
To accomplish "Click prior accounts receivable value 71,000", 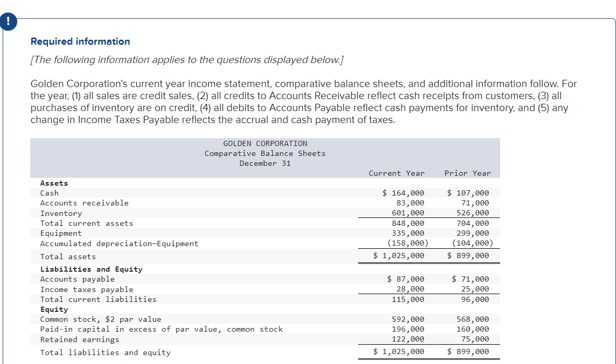I will (x=475, y=203).
